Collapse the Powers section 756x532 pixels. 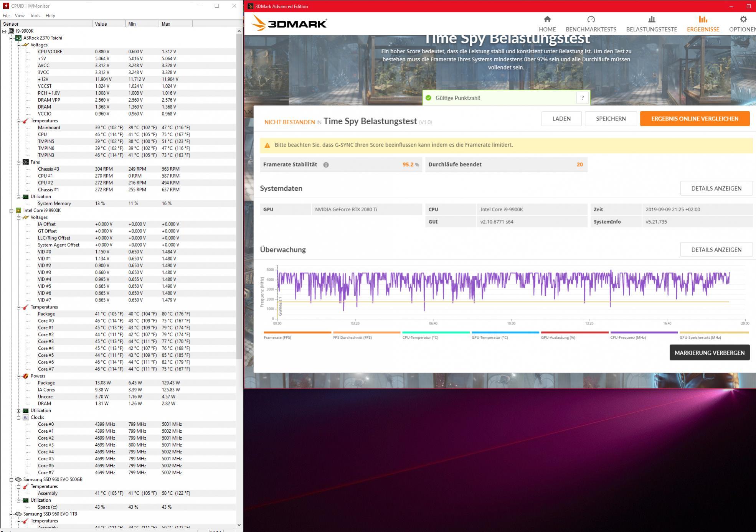pyautogui.click(x=18, y=376)
